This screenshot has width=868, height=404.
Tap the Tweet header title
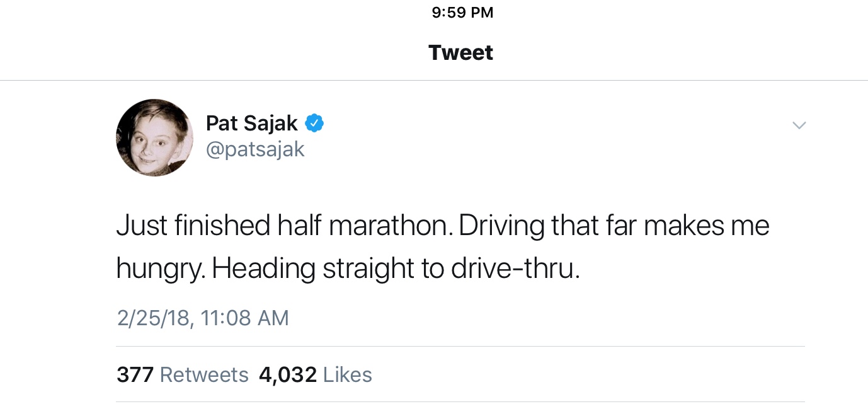[x=460, y=53]
